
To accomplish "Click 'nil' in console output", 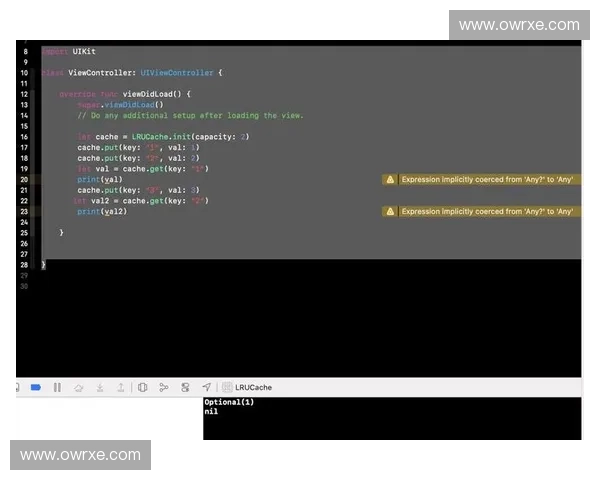I will (211, 411).
